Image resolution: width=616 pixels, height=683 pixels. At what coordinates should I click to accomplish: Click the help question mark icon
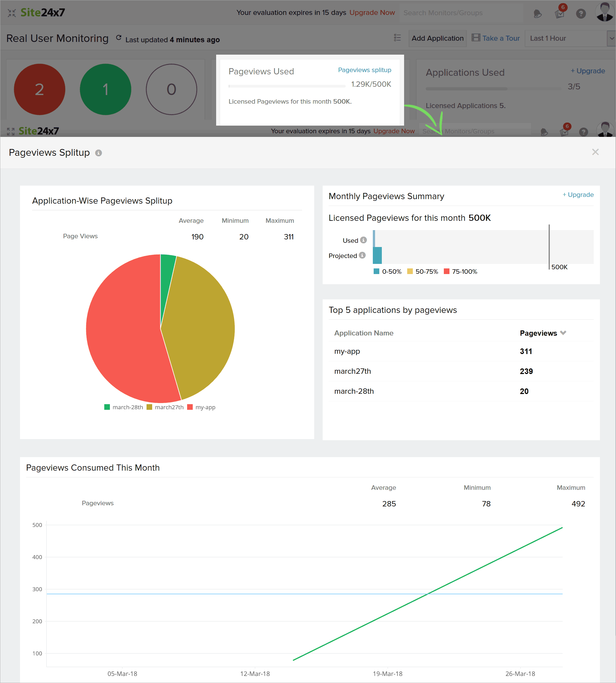click(581, 14)
